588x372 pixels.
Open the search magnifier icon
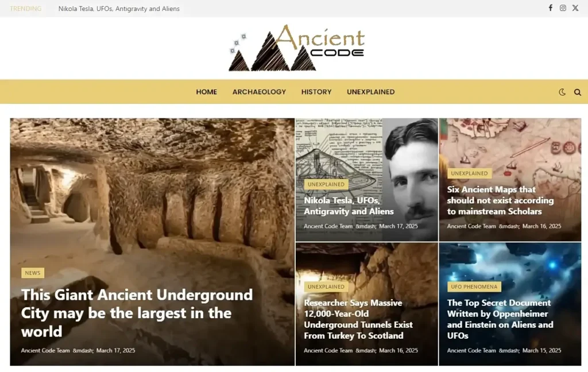577,92
